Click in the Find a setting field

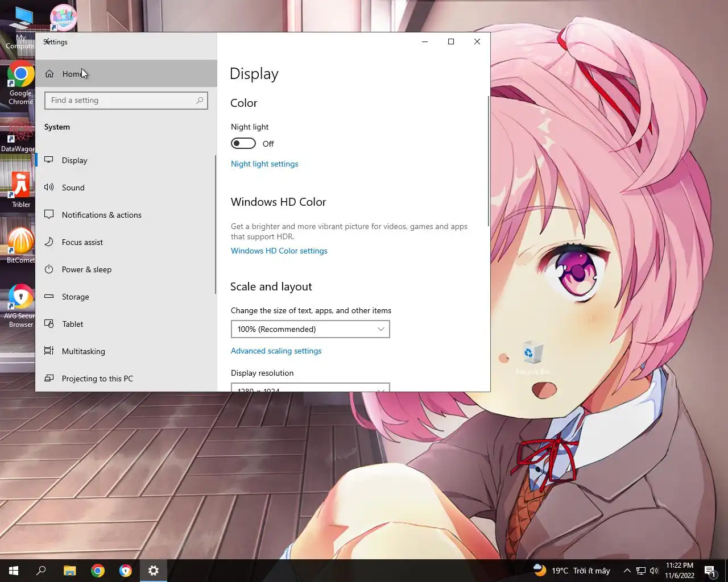coord(126,101)
